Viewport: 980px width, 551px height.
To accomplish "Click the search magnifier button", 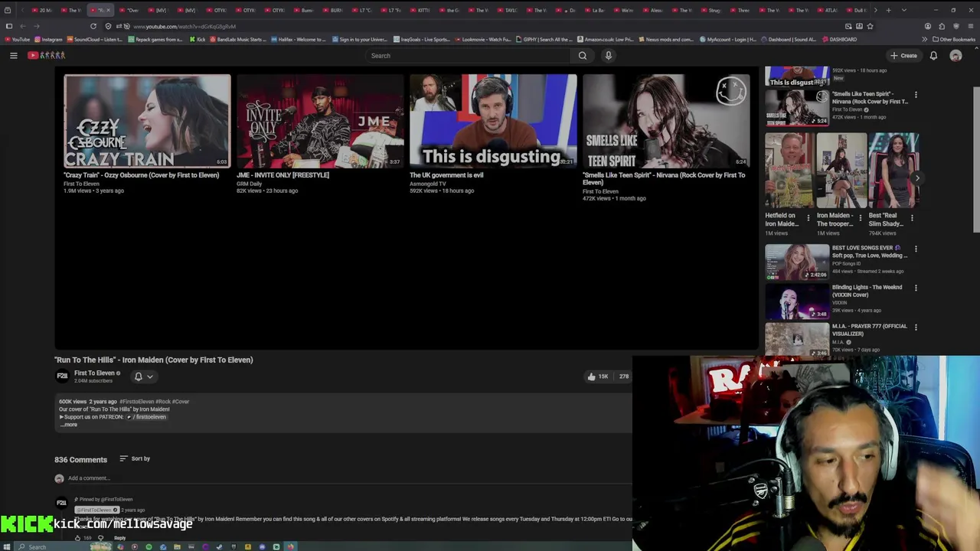I will point(583,55).
